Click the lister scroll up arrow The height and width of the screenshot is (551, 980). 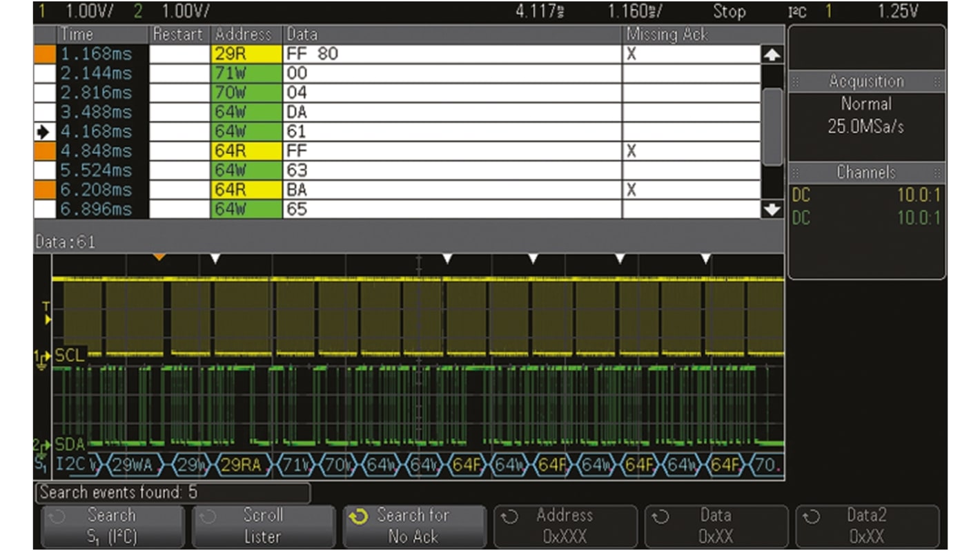tap(772, 55)
